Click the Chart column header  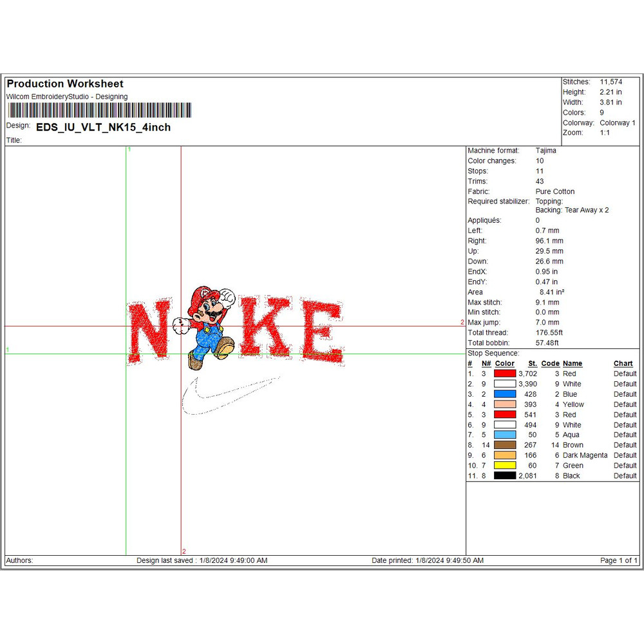click(623, 364)
